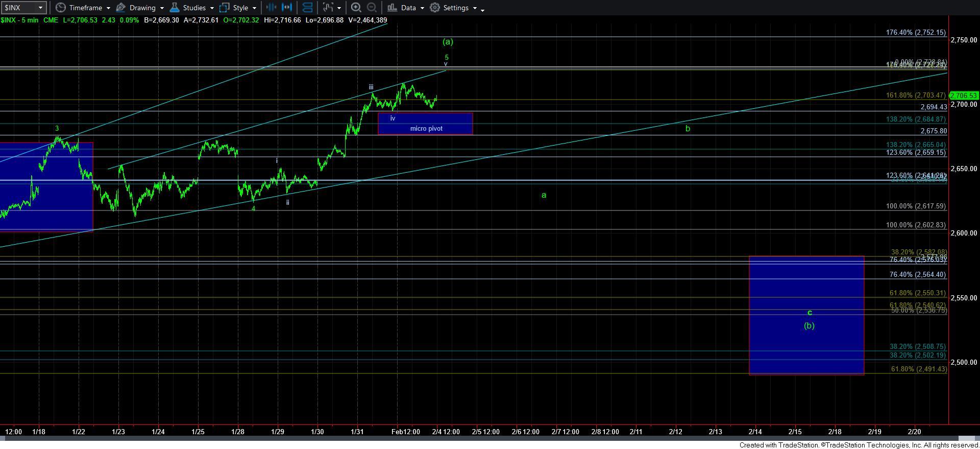Open the Studies menu
Viewport: 980px width, 449px height.
click(x=194, y=8)
